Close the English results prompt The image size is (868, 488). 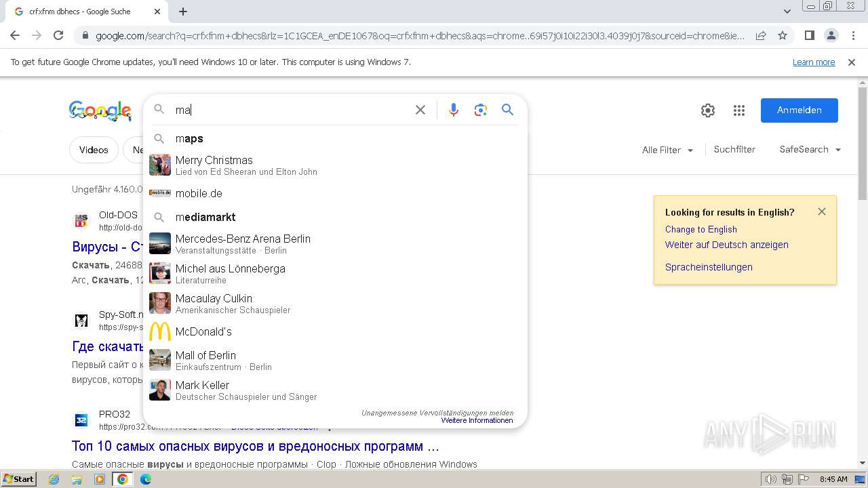tap(822, 211)
